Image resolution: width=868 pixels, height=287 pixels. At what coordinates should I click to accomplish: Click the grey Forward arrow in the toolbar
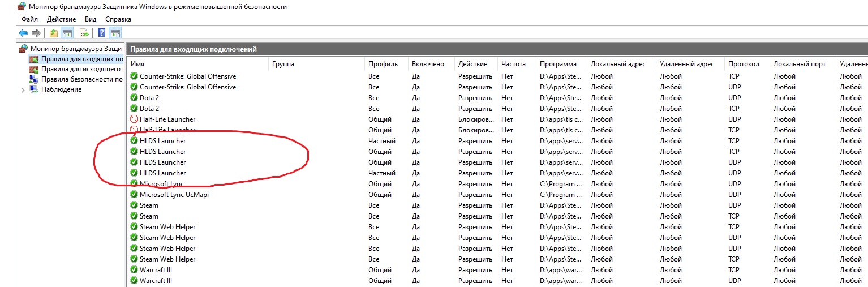[36, 33]
